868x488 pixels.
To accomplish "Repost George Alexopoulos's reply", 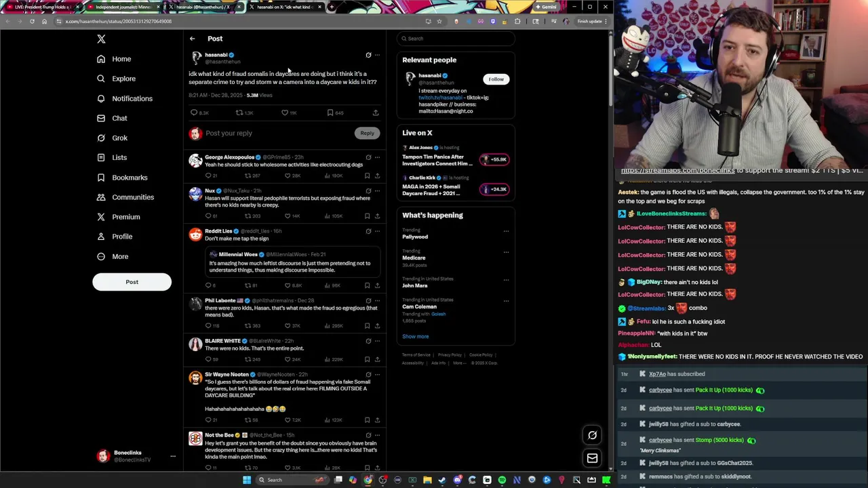I will point(248,176).
